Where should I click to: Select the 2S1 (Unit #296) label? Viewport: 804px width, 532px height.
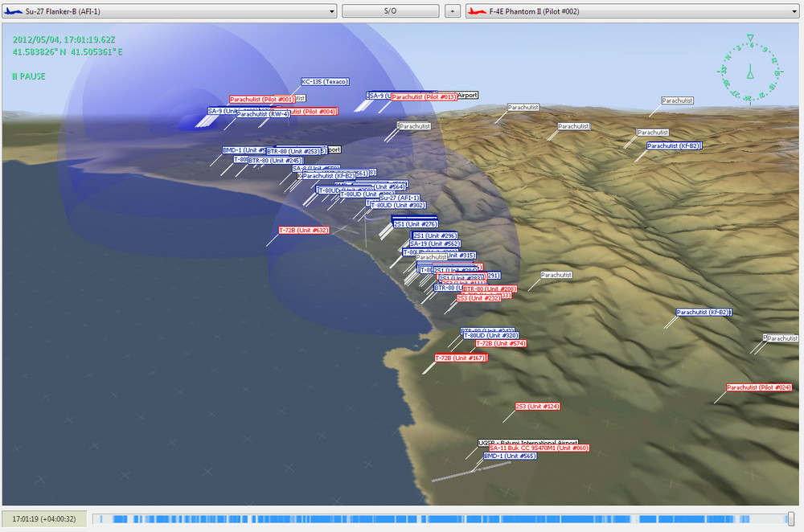click(434, 235)
